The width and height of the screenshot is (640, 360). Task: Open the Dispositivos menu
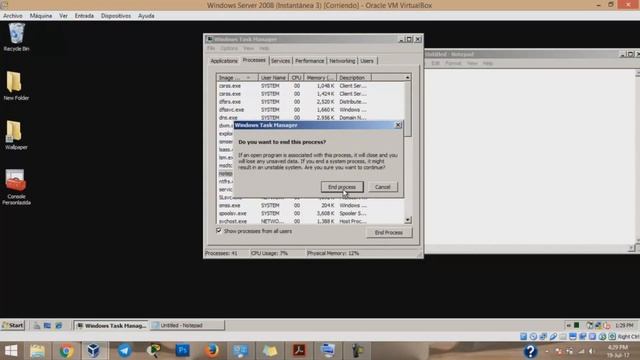point(116,16)
